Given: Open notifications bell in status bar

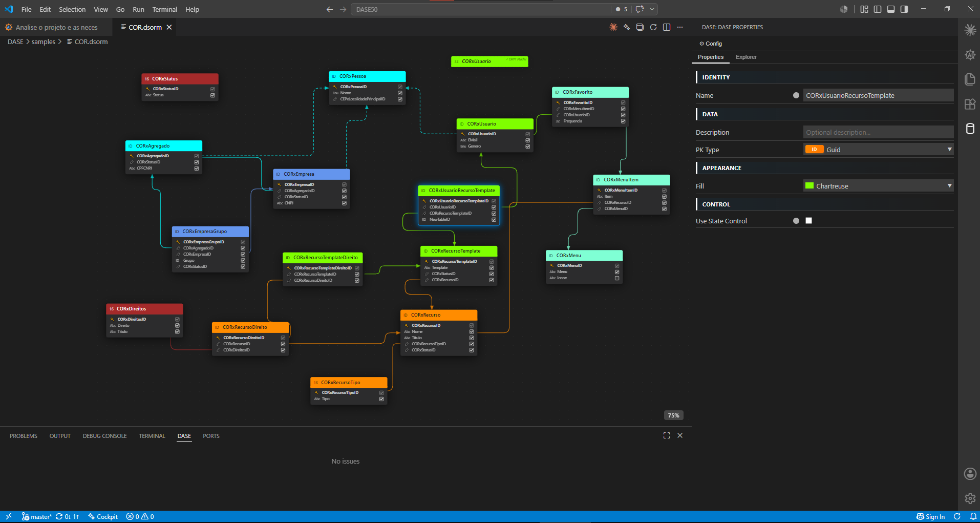Looking at the screenshot, I should 973,516.
